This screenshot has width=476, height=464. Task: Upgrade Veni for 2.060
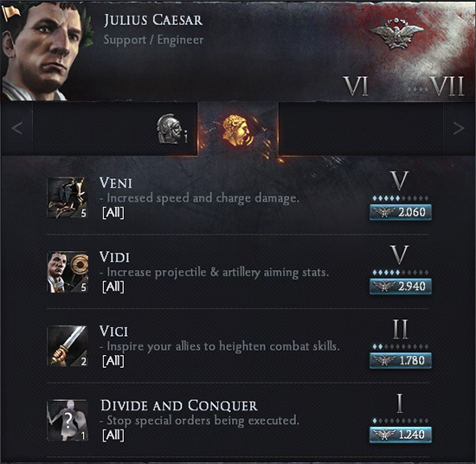pos(401,212)
